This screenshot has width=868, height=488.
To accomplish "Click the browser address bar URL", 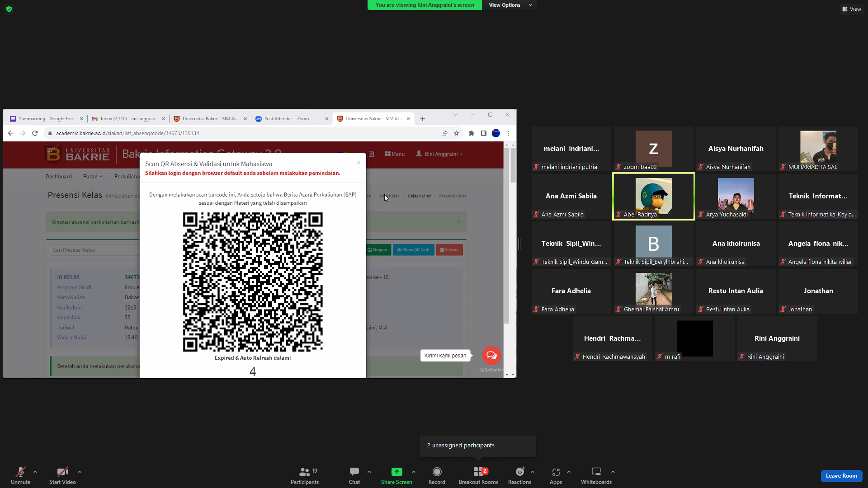I will pos(127,133).
